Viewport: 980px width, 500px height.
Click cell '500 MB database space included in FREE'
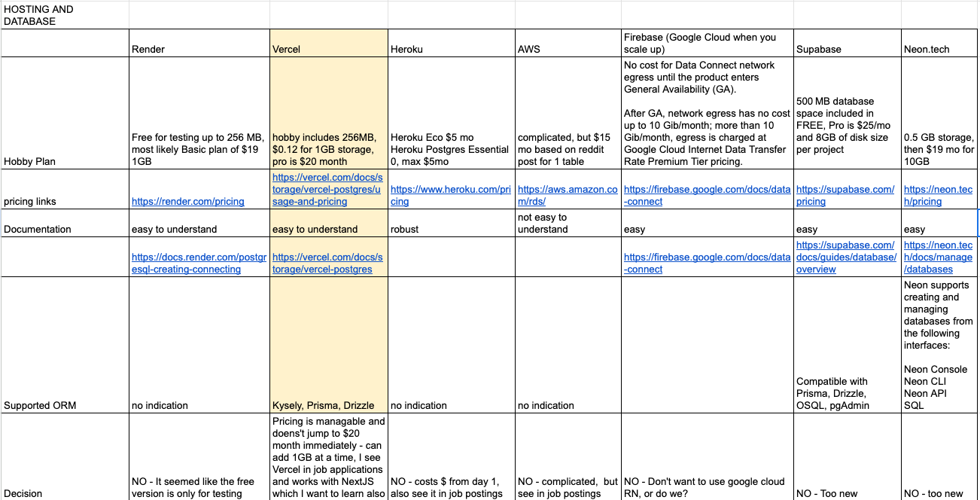(x=848, y=113)
